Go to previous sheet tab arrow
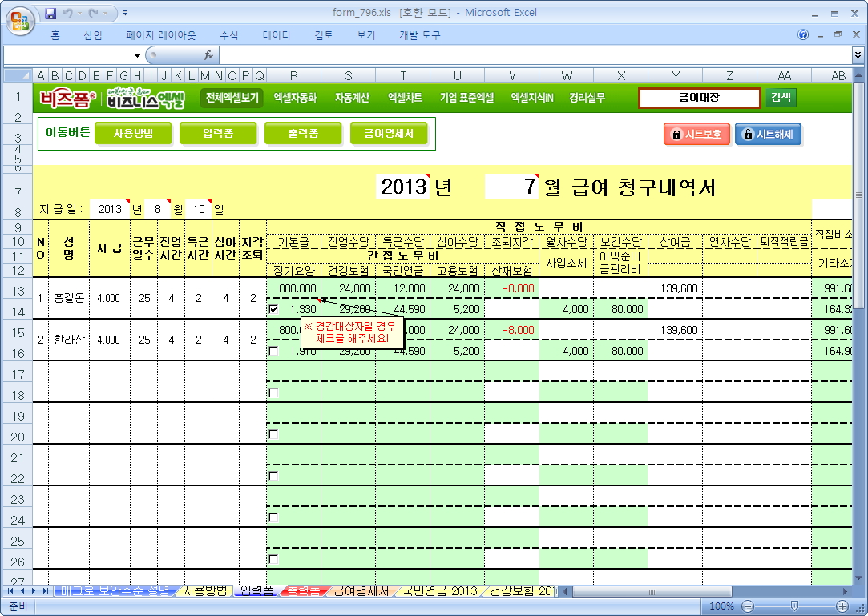 pyautogui.click(x=22, y=591)
